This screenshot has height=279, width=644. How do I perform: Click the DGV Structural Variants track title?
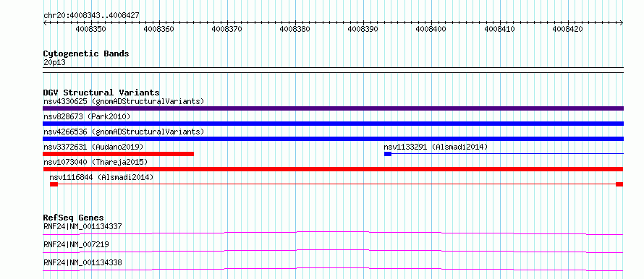(x=101, y=93)
